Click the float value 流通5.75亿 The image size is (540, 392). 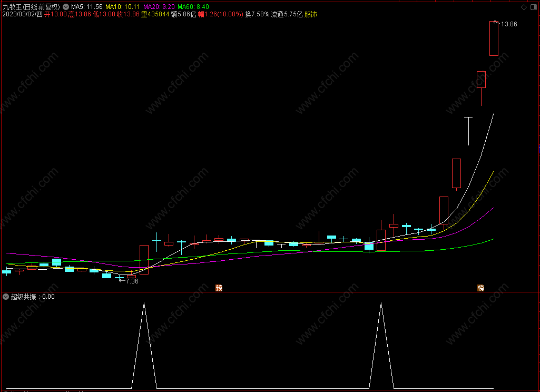pyautogui.click(x=287, y=14)
